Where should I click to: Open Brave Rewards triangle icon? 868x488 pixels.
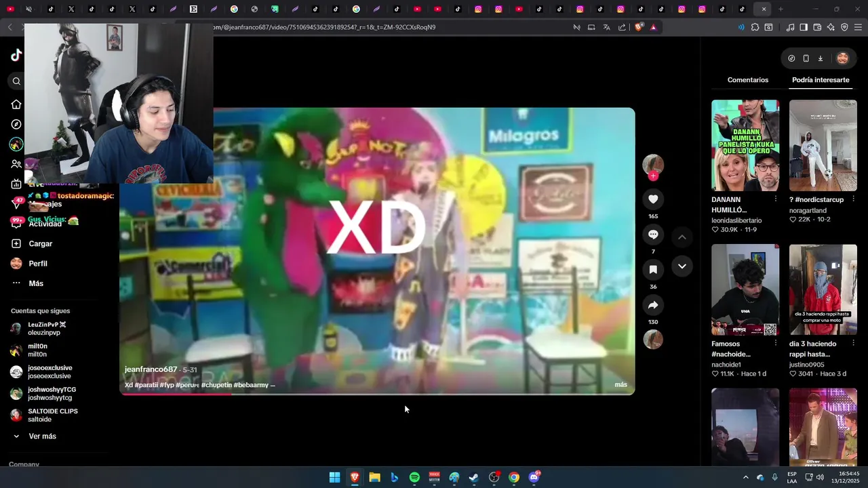pyautogui.click(x=653, y=27)
